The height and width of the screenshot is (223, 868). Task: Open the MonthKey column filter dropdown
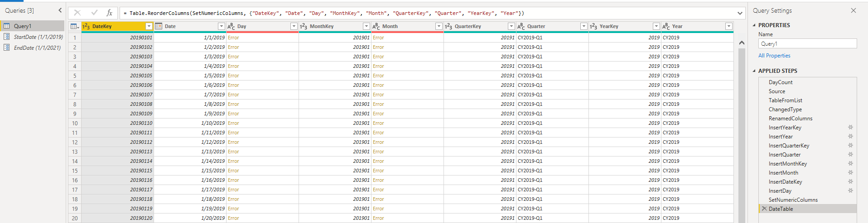coord(366,26)
